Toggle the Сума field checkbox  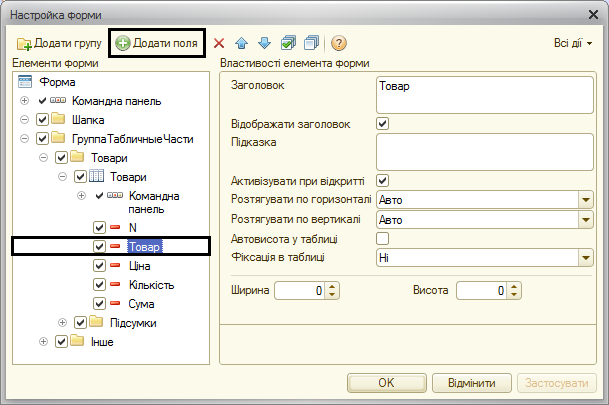(x=99, y=304)
